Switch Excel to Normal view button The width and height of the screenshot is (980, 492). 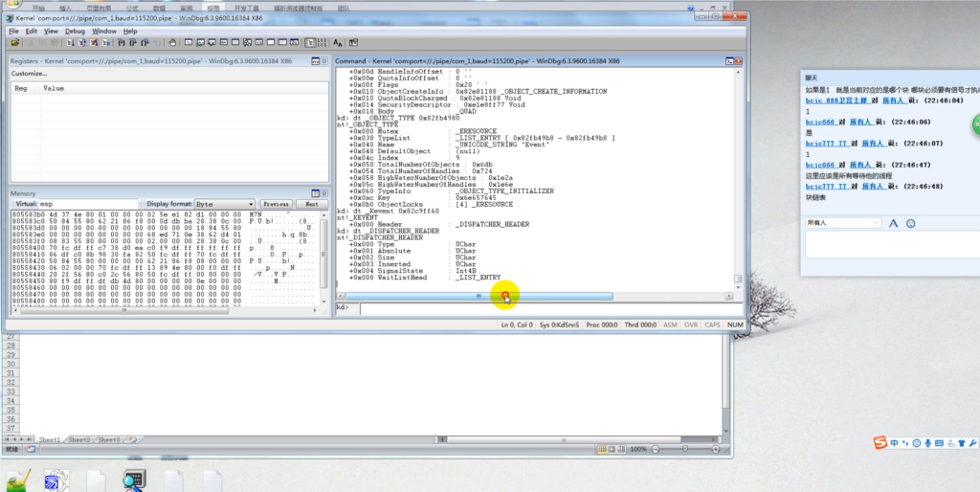click(x=602, y=449)
